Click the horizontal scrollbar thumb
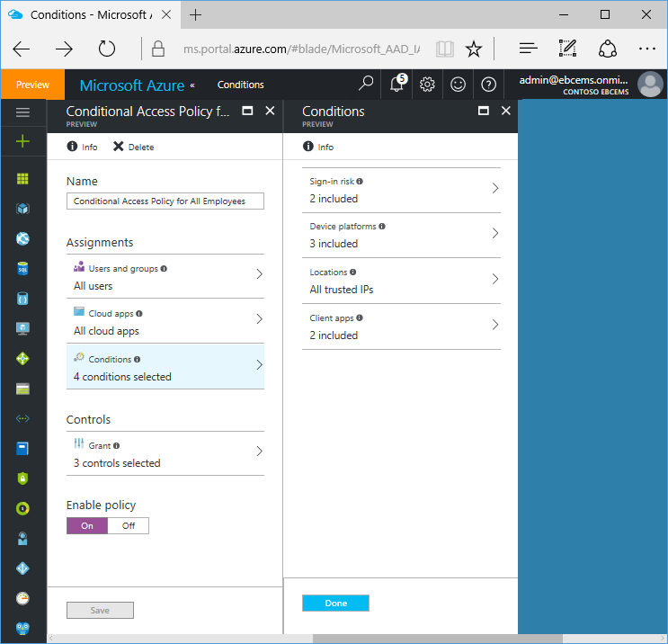 pos(438,639)
